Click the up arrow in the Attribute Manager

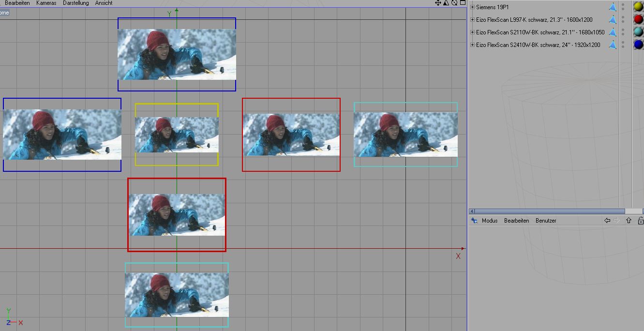click(x=629, y=221)
